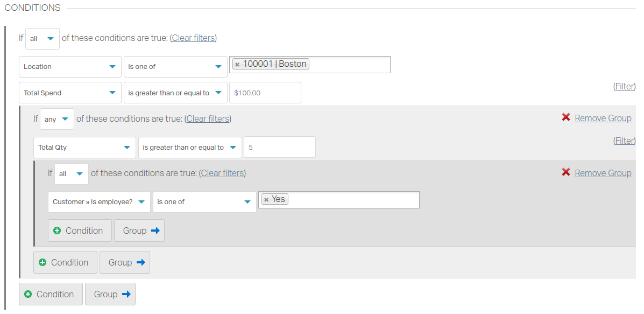Remove the '100001 | Boston' location tag
The width and height of the screenshot is (644, 314).
click(237, 65)
